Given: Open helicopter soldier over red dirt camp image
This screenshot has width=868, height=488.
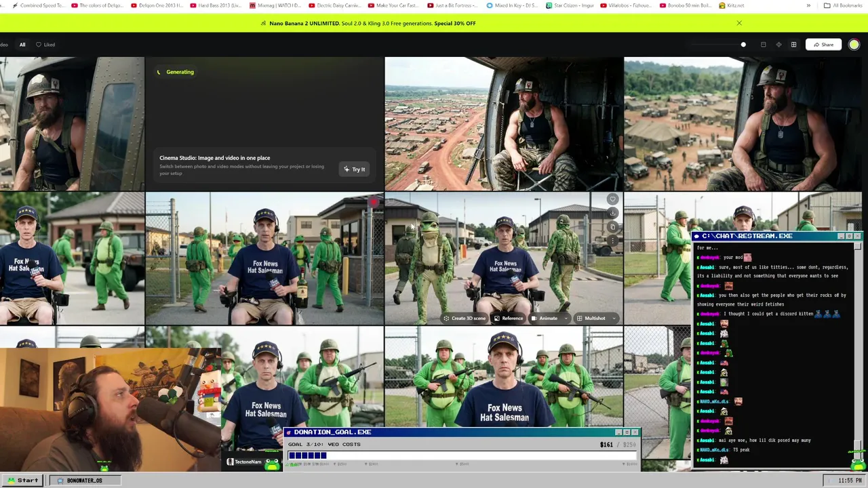Looking at the screenshot, I should (504, 123).
